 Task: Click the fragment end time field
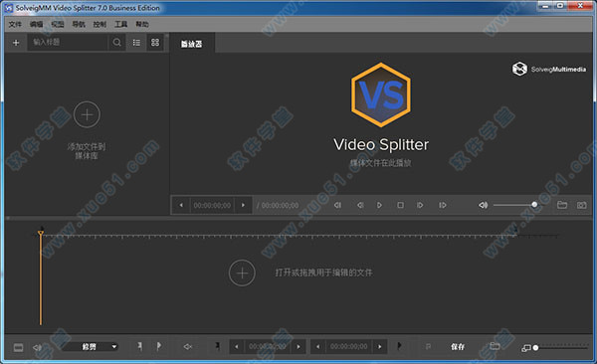click(349, 347)
